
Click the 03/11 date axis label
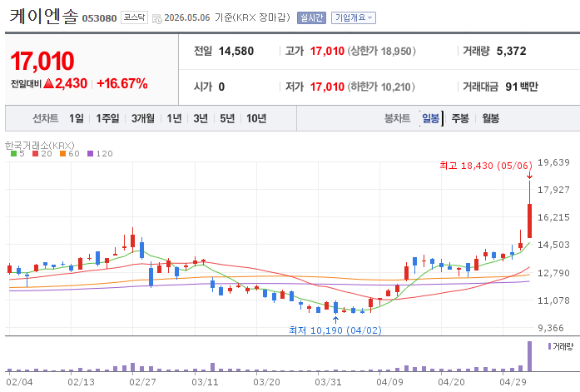[x=205, y=382]
